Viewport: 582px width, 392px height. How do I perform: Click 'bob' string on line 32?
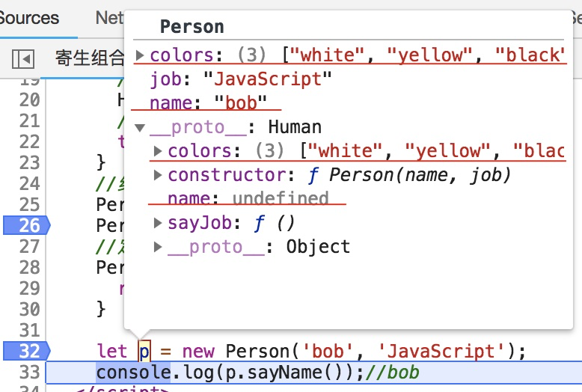328,351
